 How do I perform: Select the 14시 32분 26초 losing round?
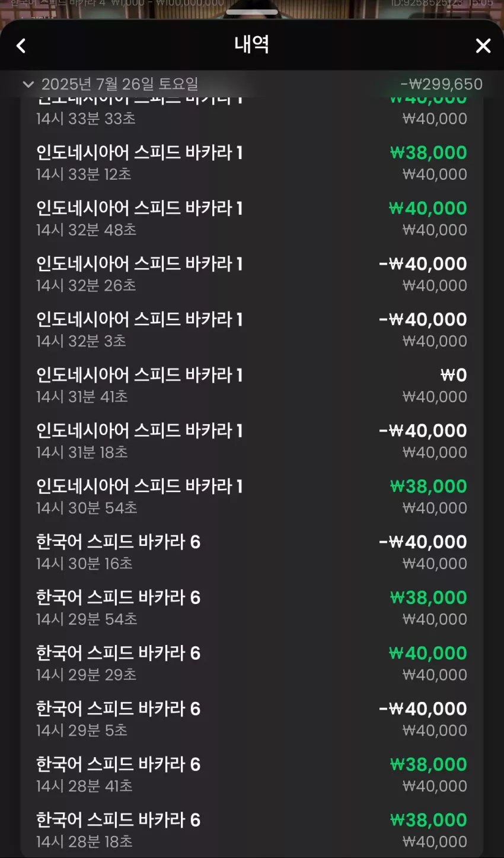pyautogui.click(x=252, y=274)
